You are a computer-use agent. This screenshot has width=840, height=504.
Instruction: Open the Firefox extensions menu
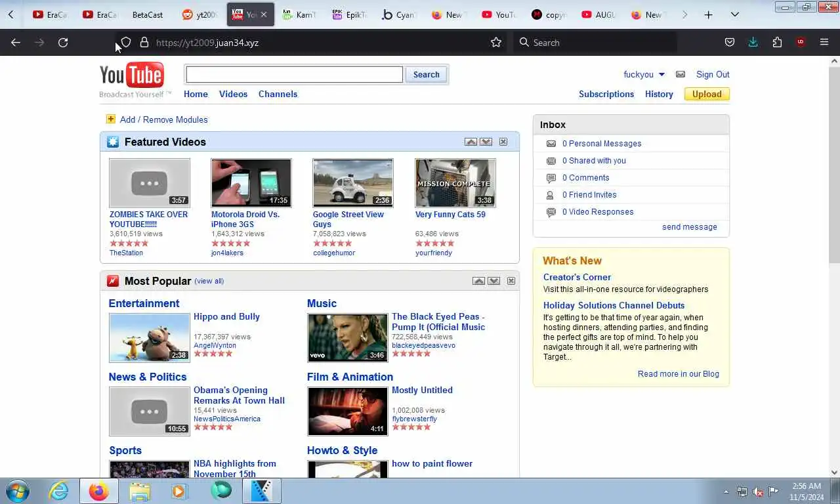click(x=777, y=43)
